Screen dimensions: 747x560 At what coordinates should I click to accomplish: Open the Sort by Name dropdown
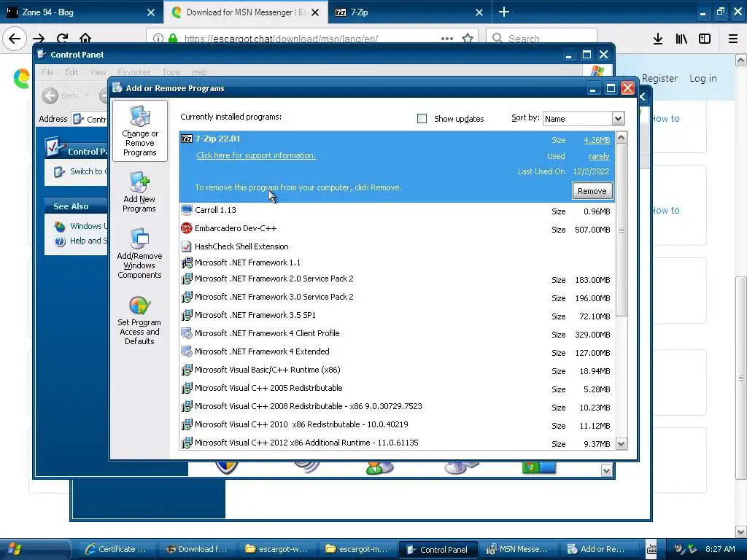(618, 119)
